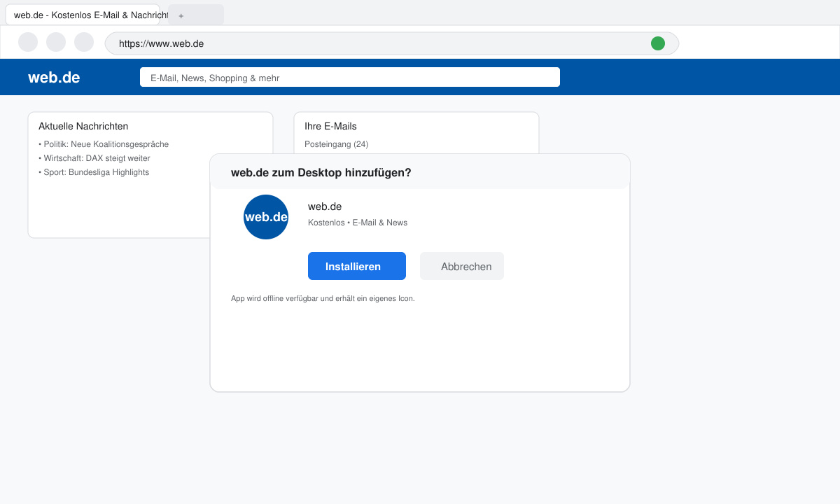This screenshot has width=840, height=504.
Task: Open the Sport: Bundesliga Highlights headline
Action: pyautogui.click(x=94, y=172)
